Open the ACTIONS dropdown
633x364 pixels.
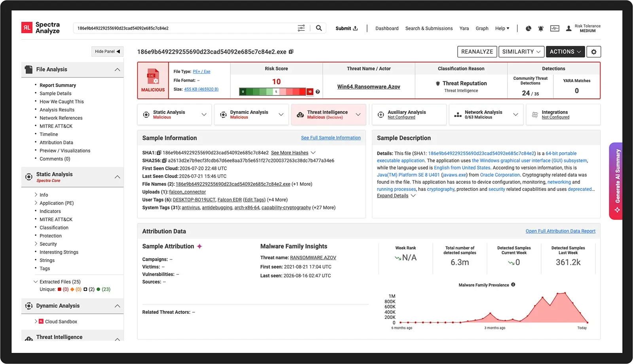[x=565, y=52]
